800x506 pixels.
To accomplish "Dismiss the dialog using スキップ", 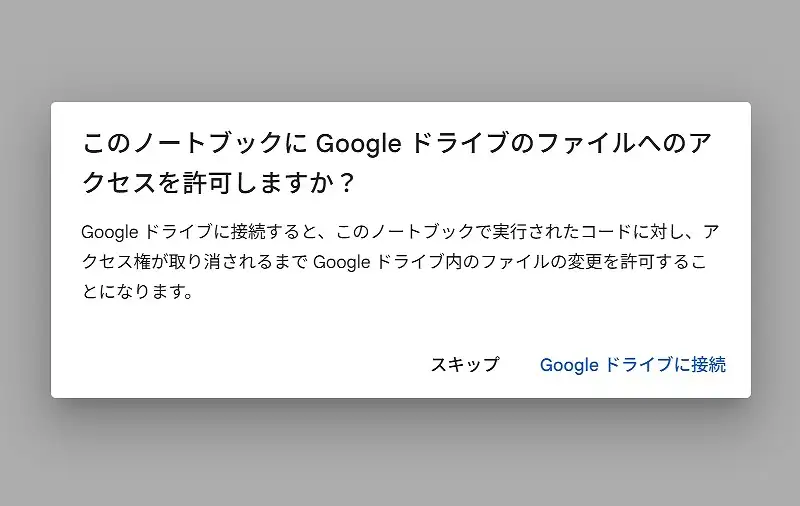I will tap(464, 365).
